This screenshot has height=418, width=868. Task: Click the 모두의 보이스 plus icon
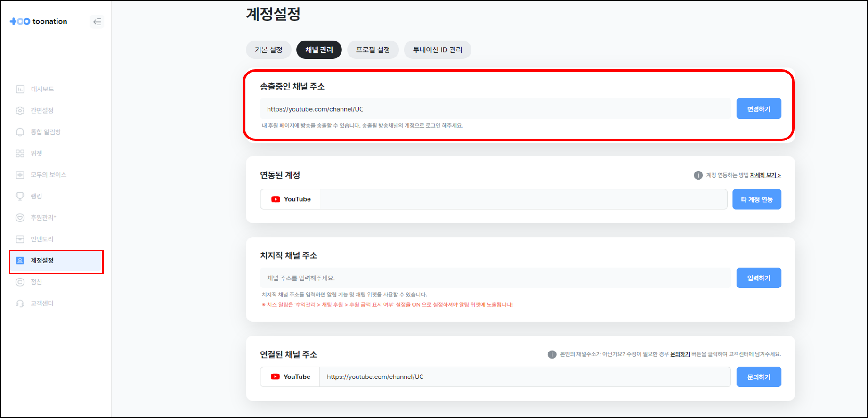click(x=20, y=175)
